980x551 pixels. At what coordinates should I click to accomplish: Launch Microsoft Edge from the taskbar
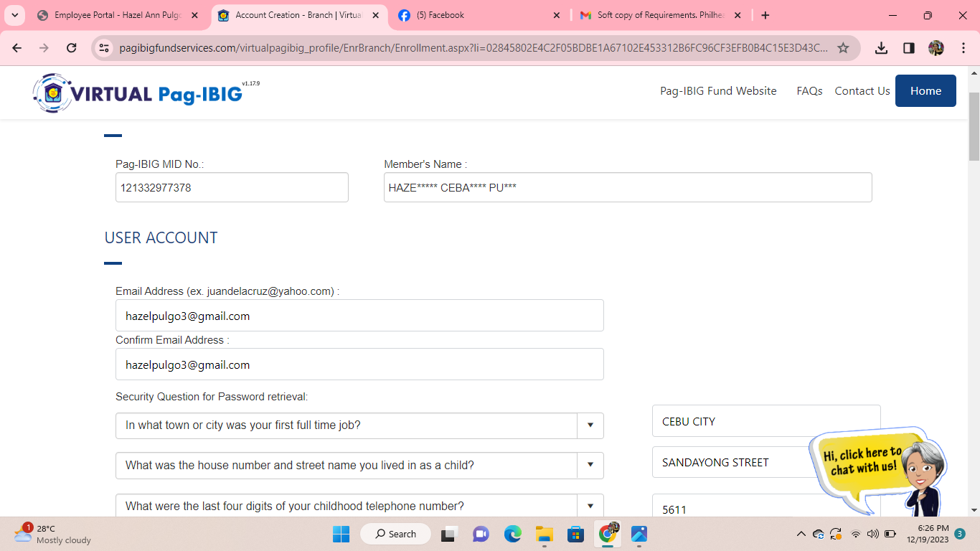512,534
